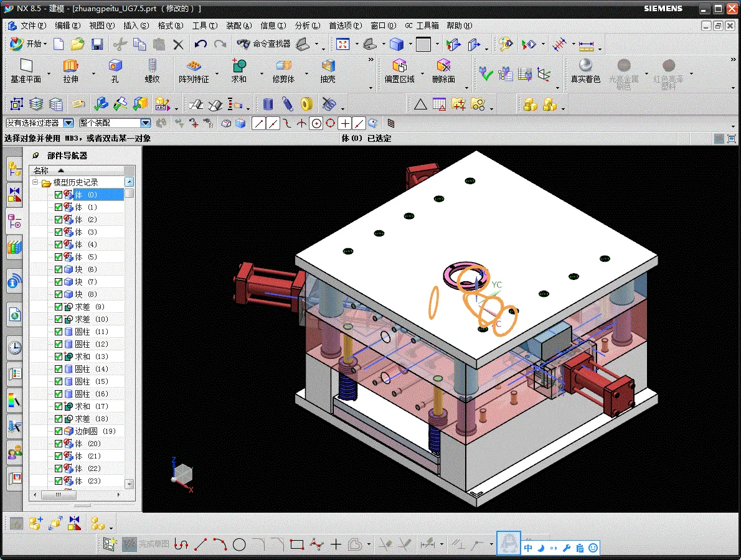Viewport: 741px width, 560px height.
Task: Toggle the checkbox for 体 (3)
Action: (x=59, y=232)
